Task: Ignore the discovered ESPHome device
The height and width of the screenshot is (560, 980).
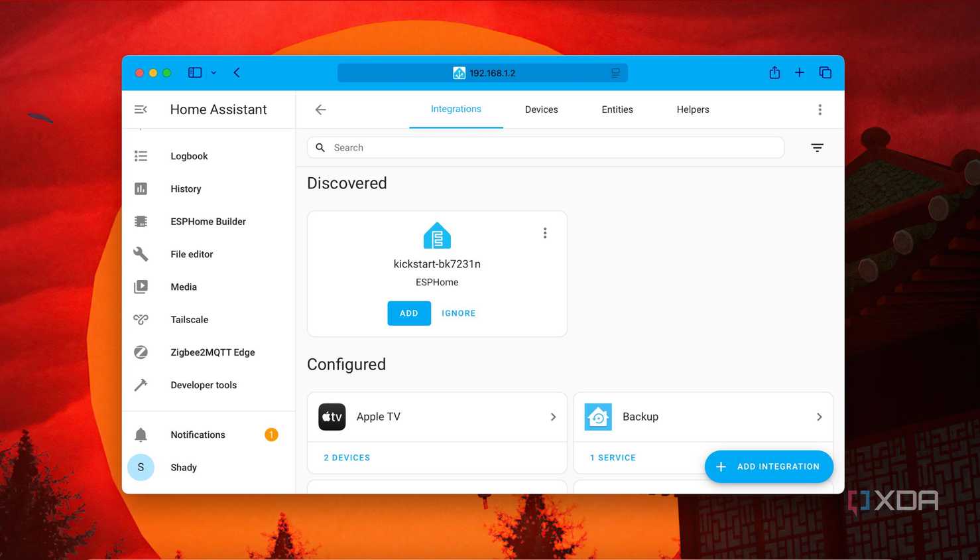Action: click(x=459, y=313)
